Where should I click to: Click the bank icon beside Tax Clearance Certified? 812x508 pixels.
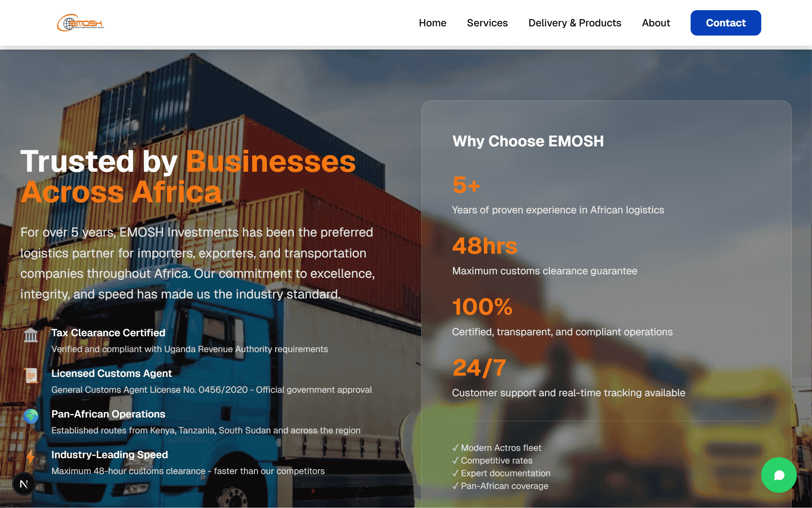pyautogui.click(x=30, y=335)
